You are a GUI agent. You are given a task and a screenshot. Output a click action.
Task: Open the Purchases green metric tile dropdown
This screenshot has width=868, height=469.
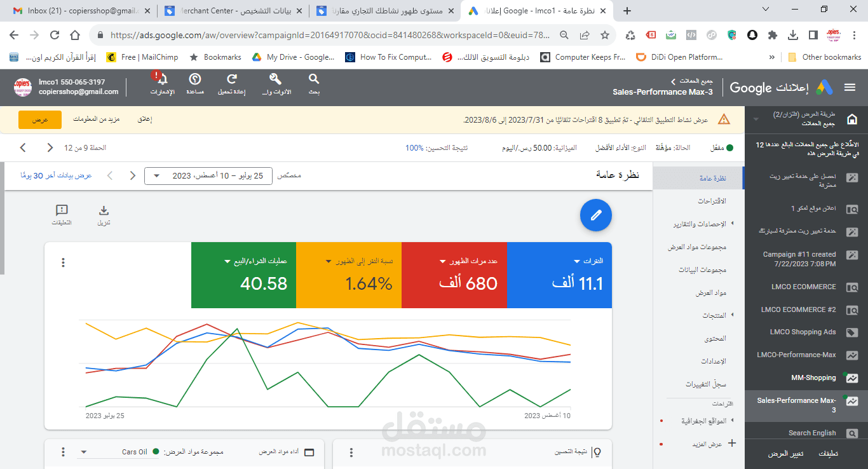[243, 275]
